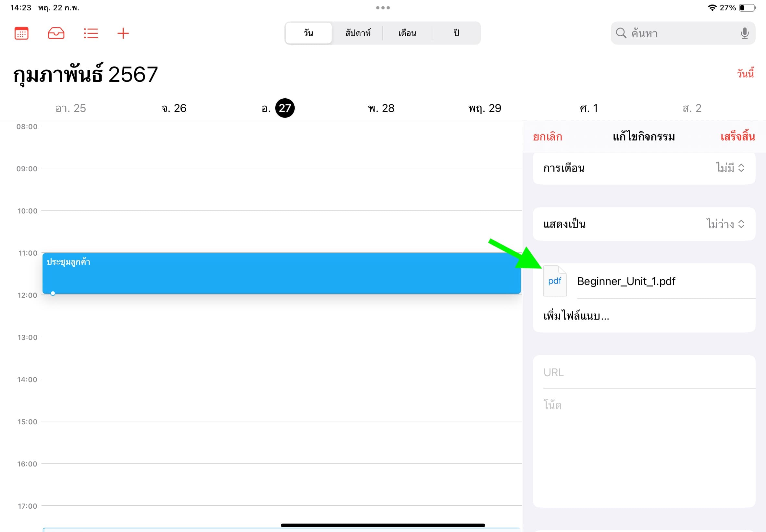Jump to today via วันนี้
The height and width of the screenshot is (532, 766).
[x=745, y=73]
